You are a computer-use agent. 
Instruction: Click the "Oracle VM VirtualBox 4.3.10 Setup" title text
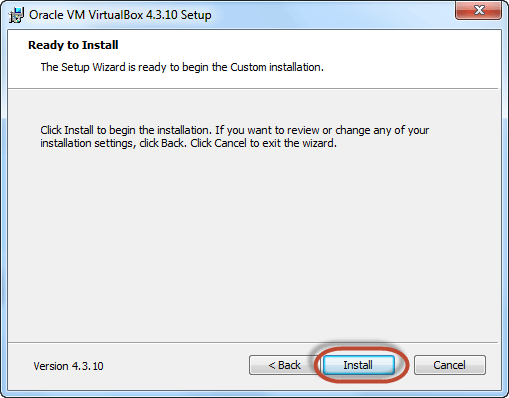120,15
